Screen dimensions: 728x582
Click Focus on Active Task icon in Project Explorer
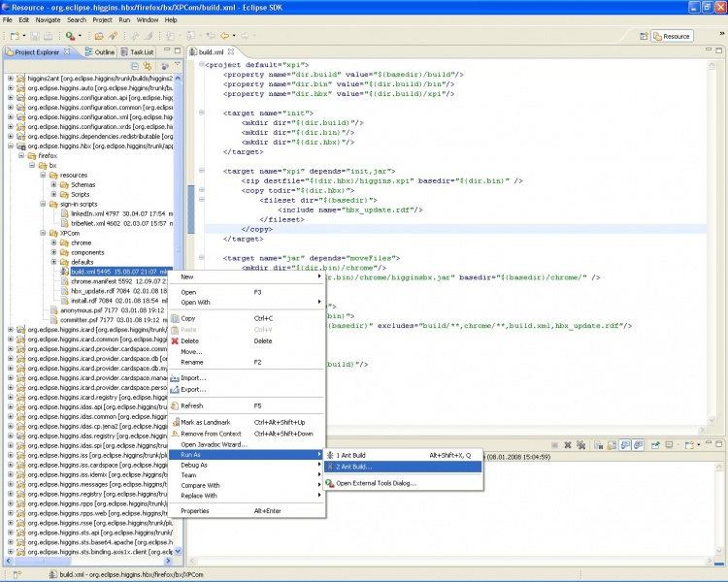(164, 66)
